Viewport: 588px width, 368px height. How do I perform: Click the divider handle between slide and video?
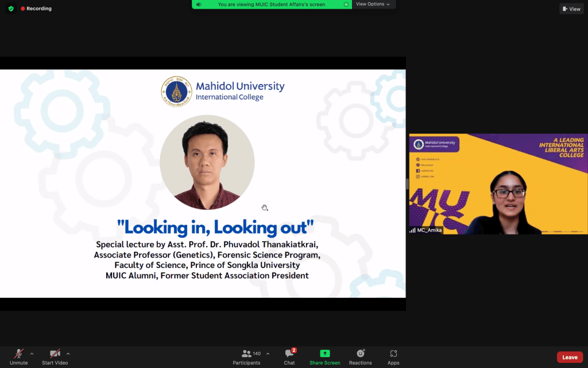407,184
